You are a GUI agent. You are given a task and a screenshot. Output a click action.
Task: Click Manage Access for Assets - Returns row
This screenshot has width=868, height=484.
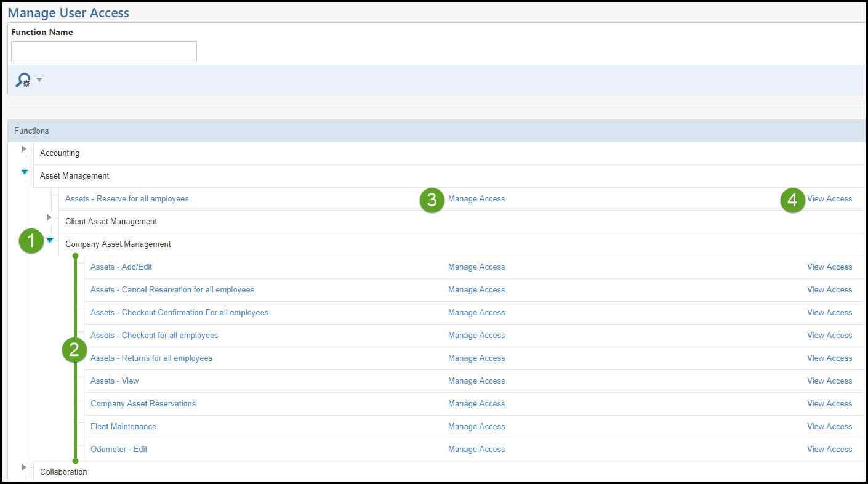(x=476, y=358)
